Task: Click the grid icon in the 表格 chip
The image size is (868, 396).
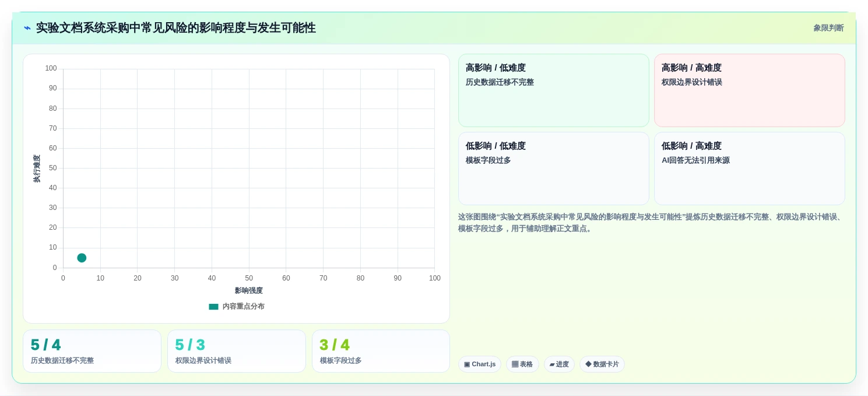Action: 515,365
